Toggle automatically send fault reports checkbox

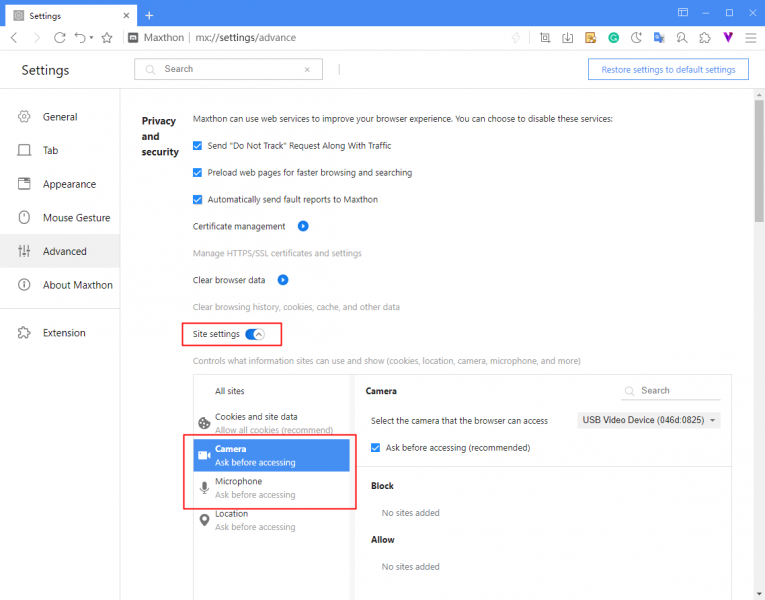click(x=197, y=200)
